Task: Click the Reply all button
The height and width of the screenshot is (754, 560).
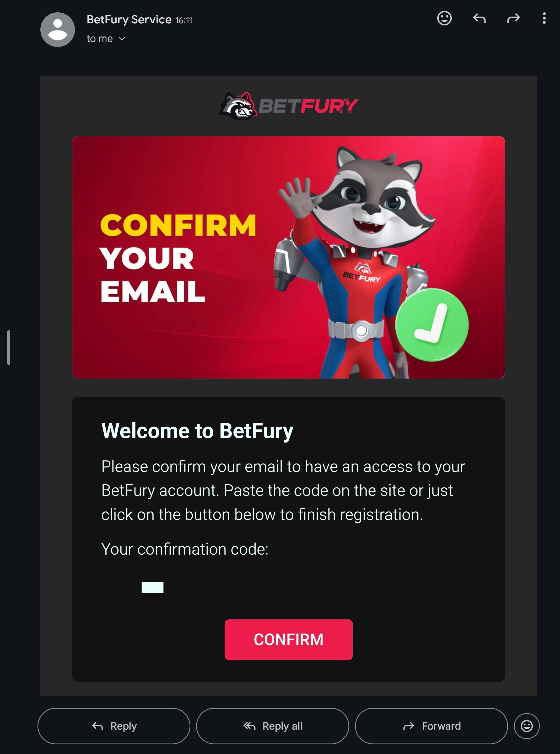Action: 273,726
